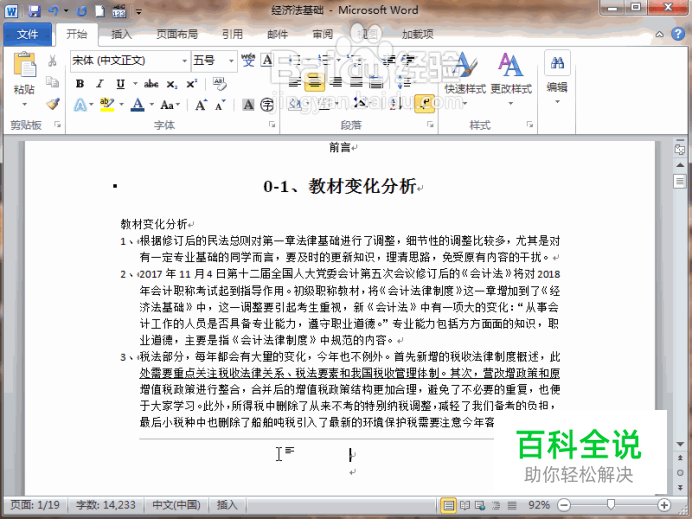The width and height of the screenshot is (692, 519).
Task: Click the Paste clipboard icon
Action: tap(25, 64)
